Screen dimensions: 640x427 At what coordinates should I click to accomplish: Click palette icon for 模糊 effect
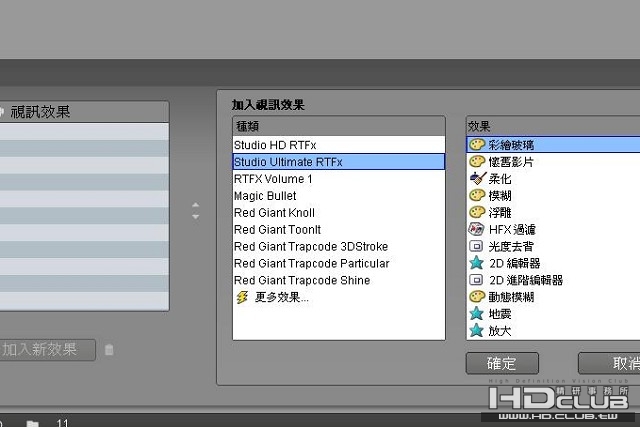click(x=476, y=196)
